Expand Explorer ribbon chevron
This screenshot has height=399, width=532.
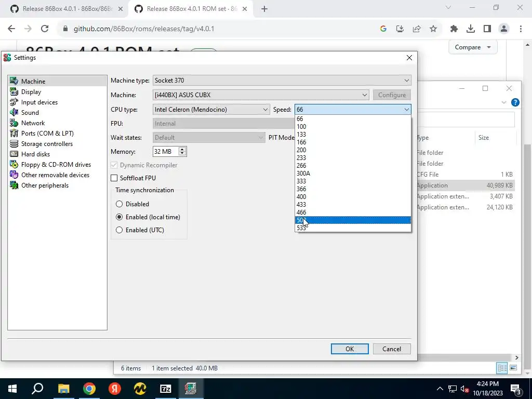(504, 102)
